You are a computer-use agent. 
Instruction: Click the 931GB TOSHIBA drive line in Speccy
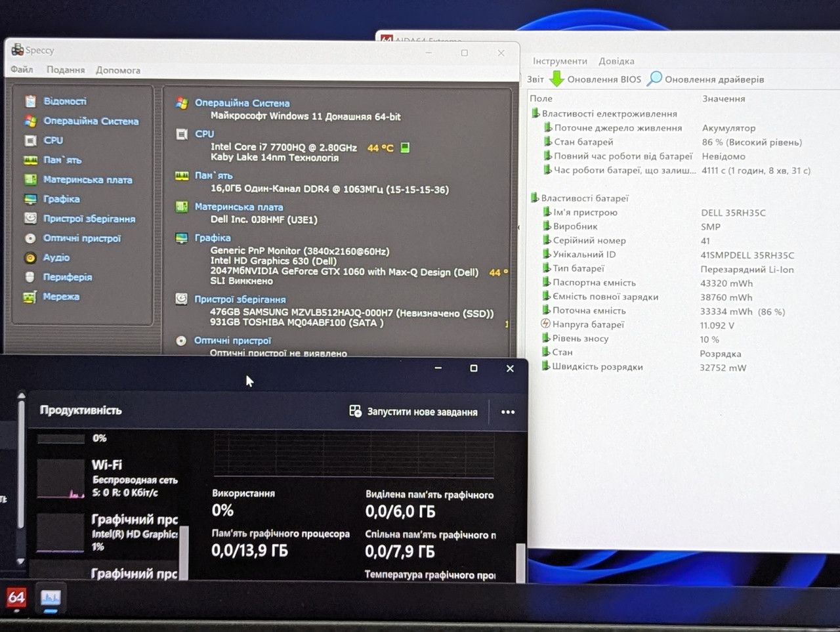click(297, 323)
